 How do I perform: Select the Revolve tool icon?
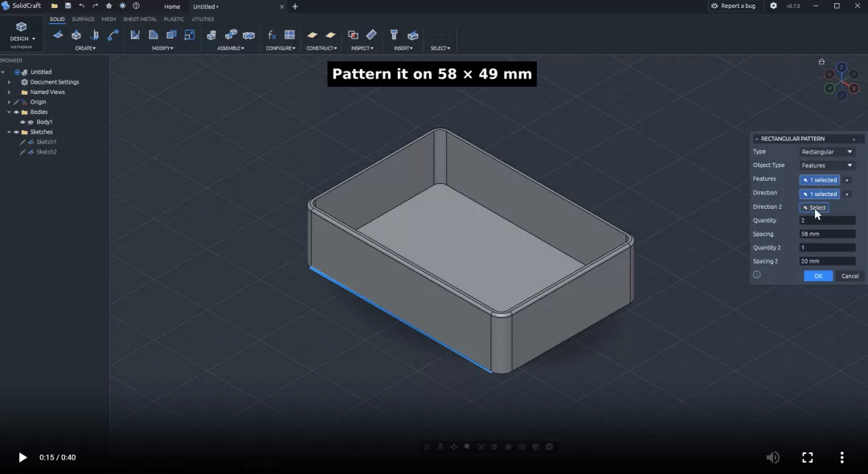[95, 35]
